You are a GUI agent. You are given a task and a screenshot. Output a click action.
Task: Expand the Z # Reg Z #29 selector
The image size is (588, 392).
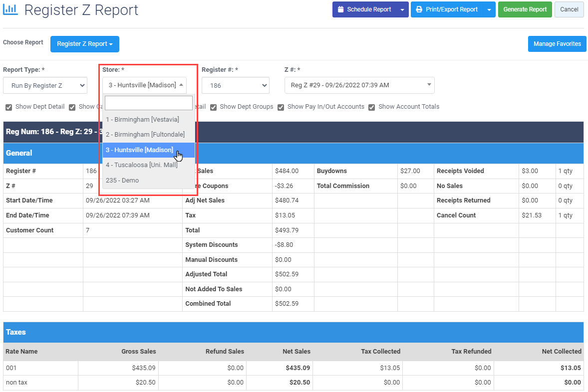(359, 85)
